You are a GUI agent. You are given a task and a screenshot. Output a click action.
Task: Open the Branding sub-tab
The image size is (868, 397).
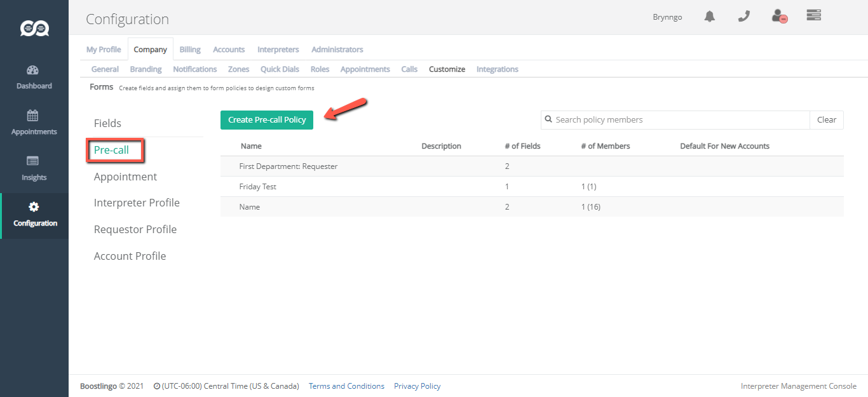(146, 69)
